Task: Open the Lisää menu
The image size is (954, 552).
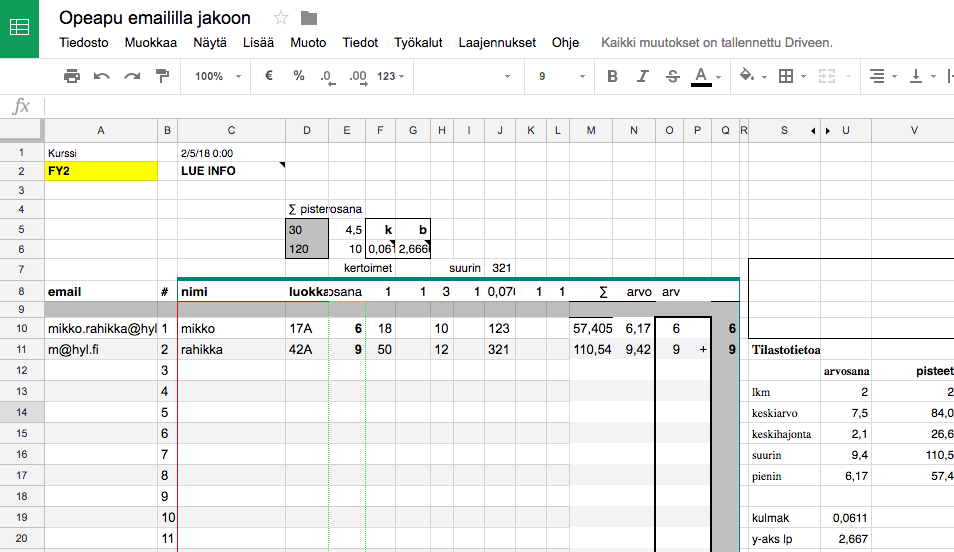Action: coord(258,43)
